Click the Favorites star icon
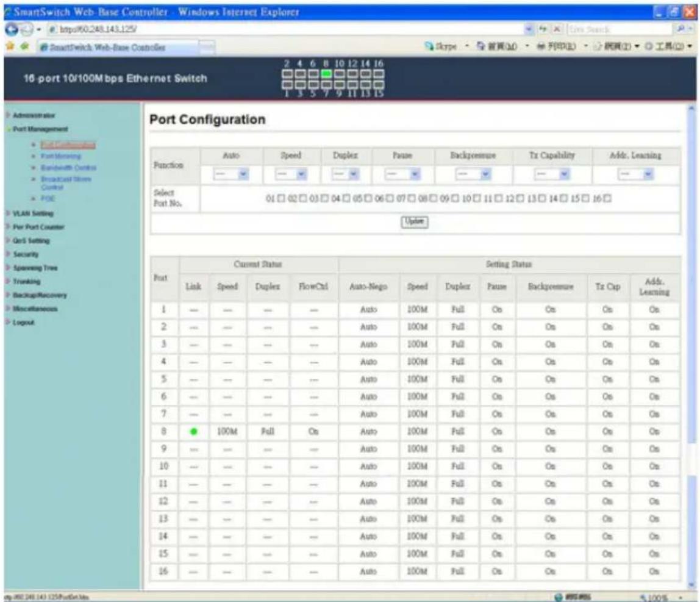 click(10, 46)
